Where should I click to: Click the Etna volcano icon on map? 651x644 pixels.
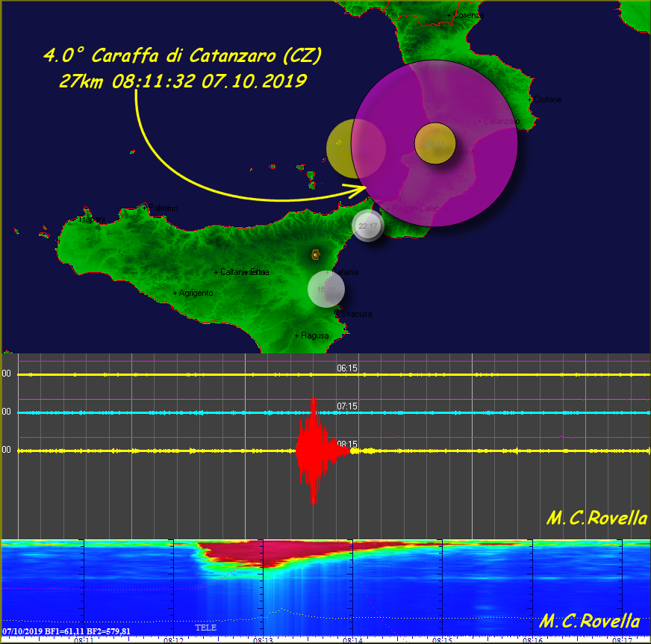316,255
